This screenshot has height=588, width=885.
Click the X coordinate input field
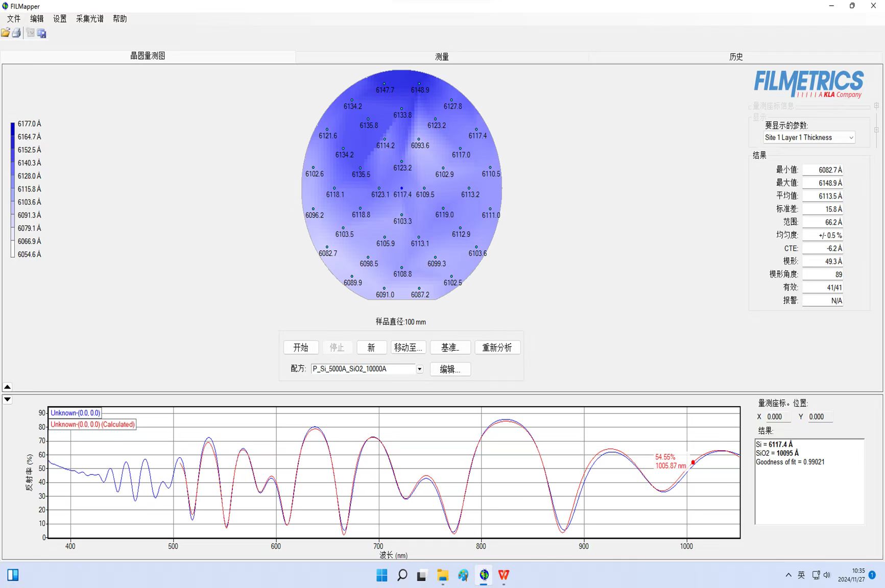point(778,417)
